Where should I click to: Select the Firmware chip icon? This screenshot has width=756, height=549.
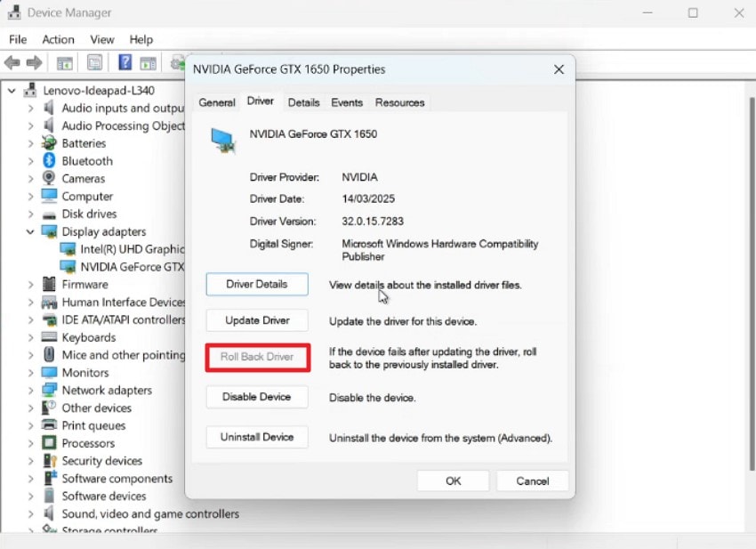point(49,284)
